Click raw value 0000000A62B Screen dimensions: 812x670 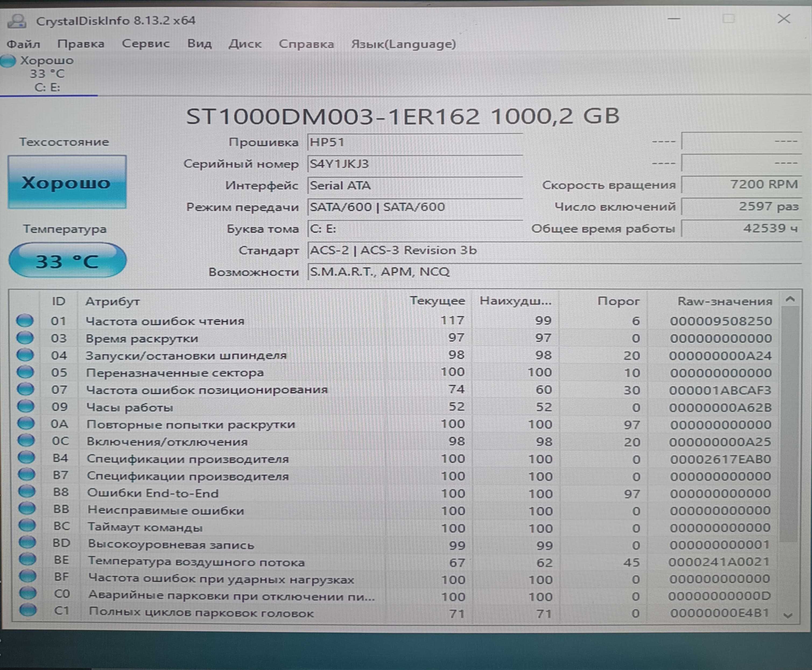[720, 408]
